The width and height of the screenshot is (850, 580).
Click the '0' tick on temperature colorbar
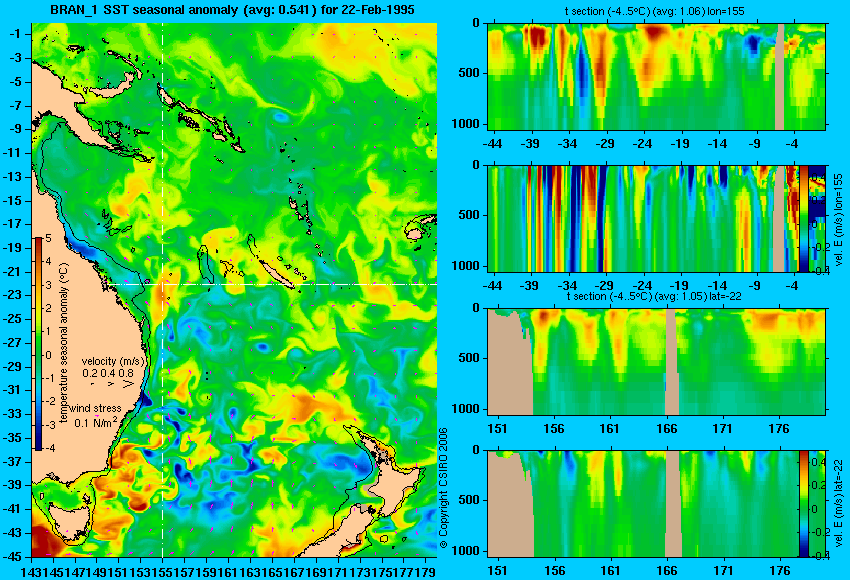[x=48, y=355]
